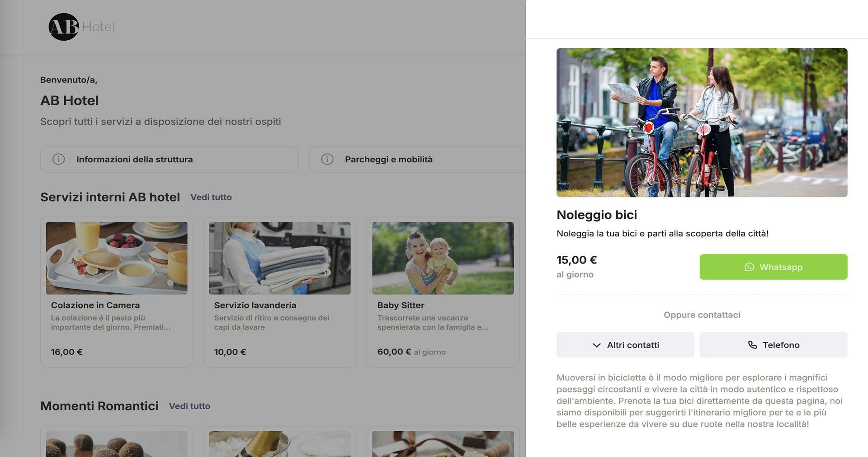Open the Servizio lavanderia photo
This screenshot has height=457, width=868.
280,258
